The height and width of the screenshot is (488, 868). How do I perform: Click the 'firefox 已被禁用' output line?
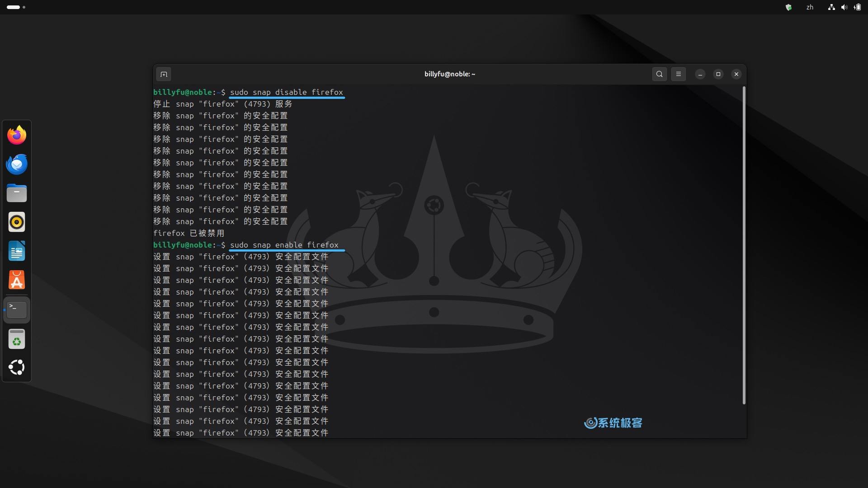(x=189, y=233)
